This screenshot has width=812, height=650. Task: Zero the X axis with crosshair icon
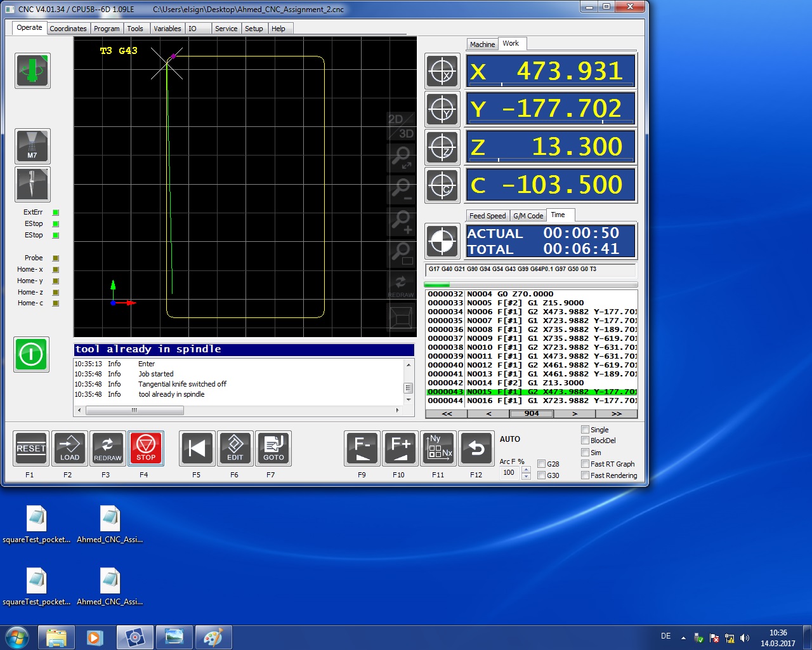pyautogui.click(x=442, y=71)
